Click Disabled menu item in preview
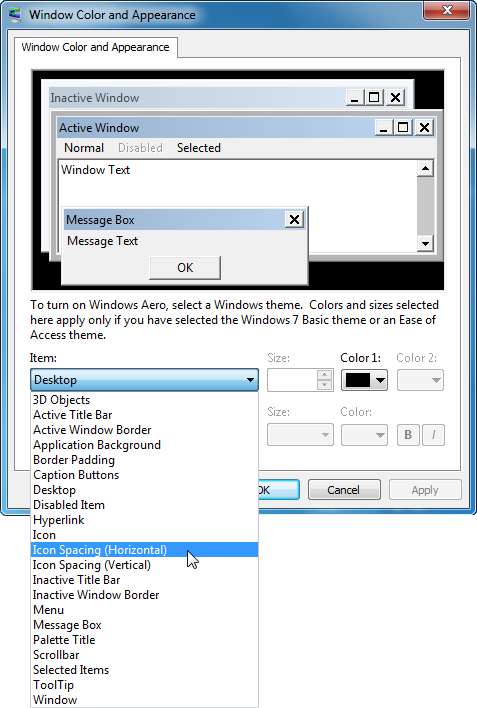This screenshot has height=708, width=477. [140, 148]
